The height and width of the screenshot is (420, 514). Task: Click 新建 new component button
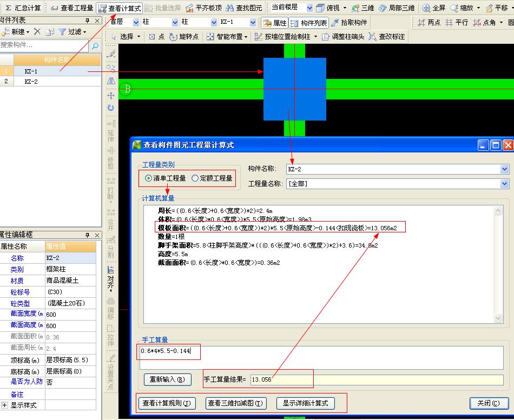click(15, 32)
